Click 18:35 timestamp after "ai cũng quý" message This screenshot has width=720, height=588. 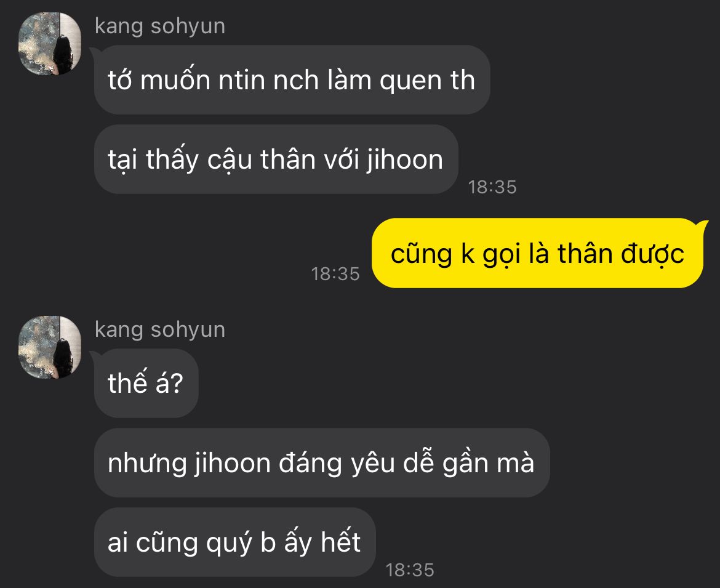tap(410, 570)
